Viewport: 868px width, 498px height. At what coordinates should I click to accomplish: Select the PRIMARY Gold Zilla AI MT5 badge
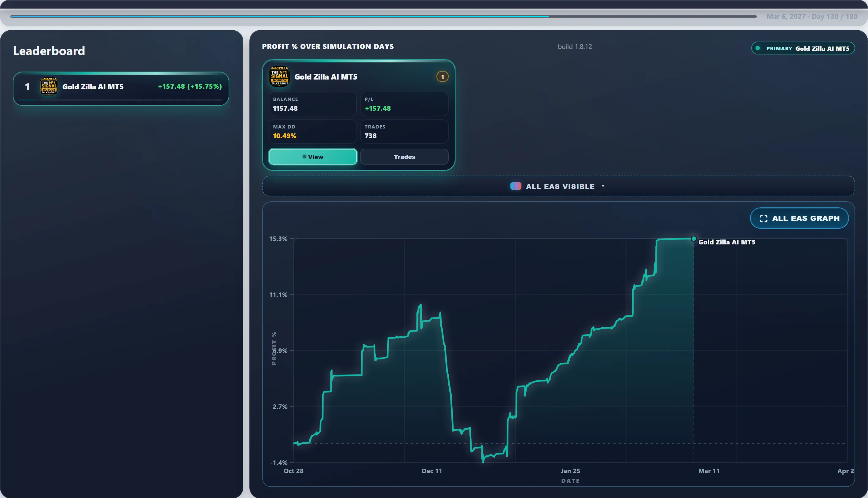point(803,48)
